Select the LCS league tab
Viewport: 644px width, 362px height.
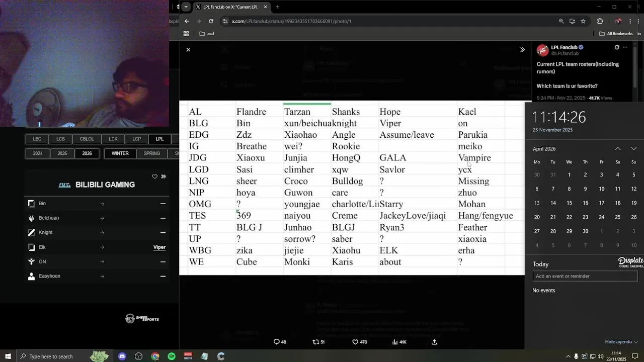click(x=60, y=139)
